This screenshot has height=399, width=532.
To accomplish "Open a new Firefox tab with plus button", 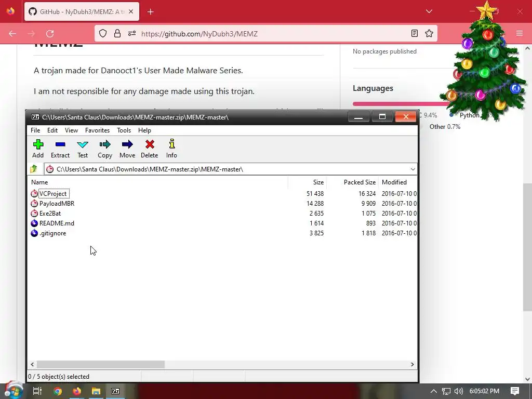I will [151, 12].
